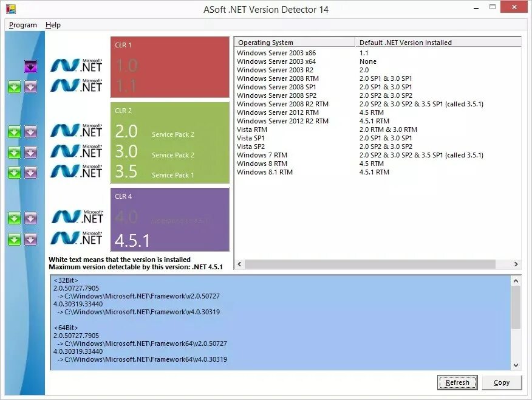Click the green download arrow beside .NET 3.0
The image size is (532, 400).
click(x=14, y=153)
